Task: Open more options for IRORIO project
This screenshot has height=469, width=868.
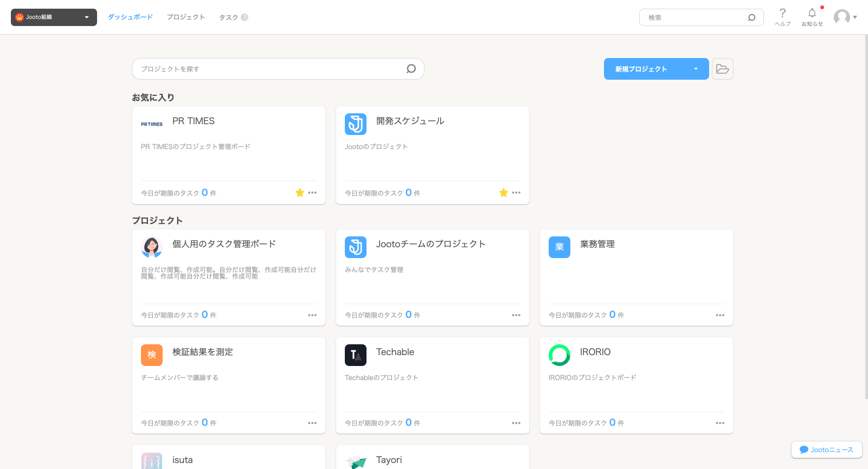Action: point(719,423)
